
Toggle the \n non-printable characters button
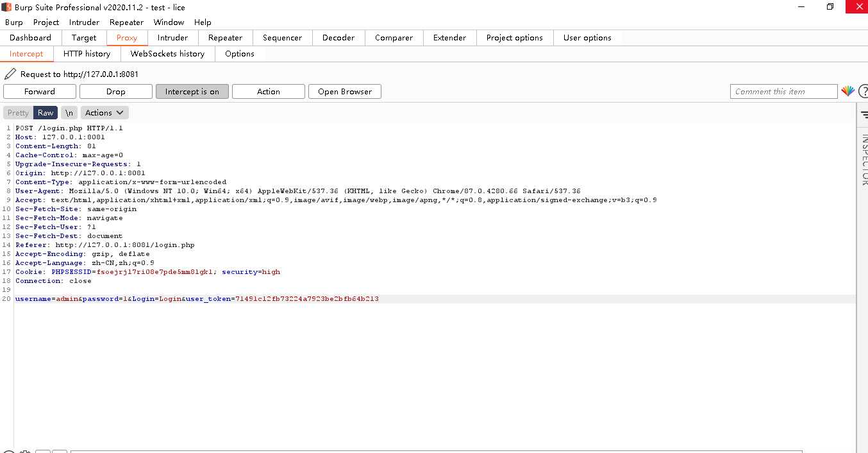[x=69, y=112]
